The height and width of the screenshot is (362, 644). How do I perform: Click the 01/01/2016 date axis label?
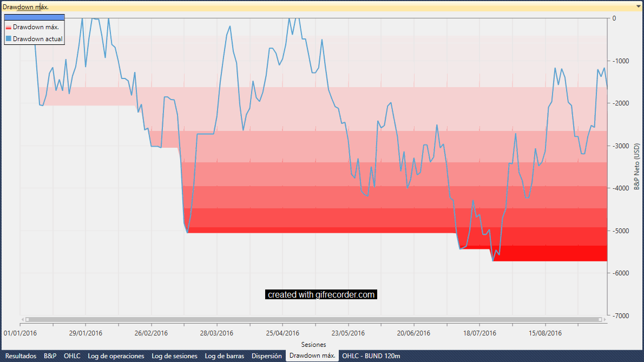click(x=20, y=333)
